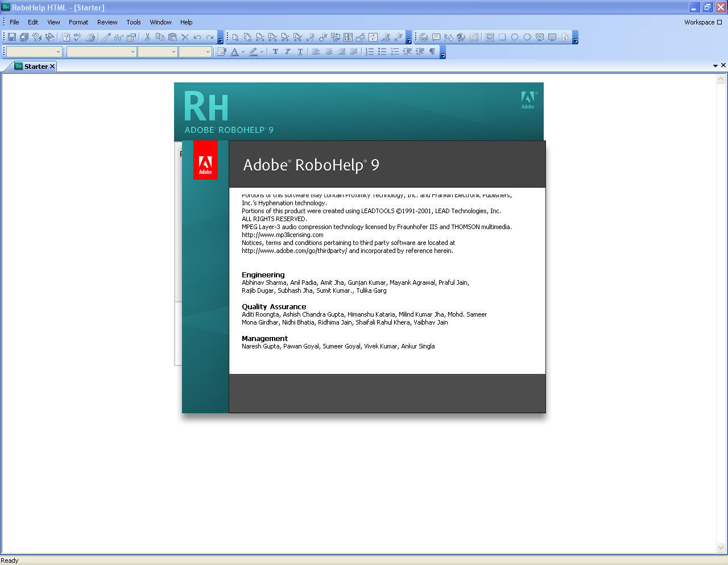
Task: Click the Undo arrow icon
Action: pos(197,37)
